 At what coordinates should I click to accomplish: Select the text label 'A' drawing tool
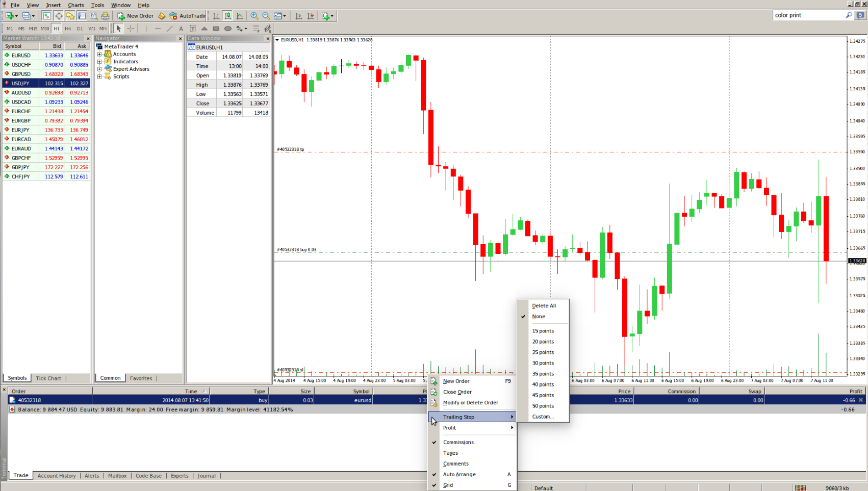[x=181, y=29]
